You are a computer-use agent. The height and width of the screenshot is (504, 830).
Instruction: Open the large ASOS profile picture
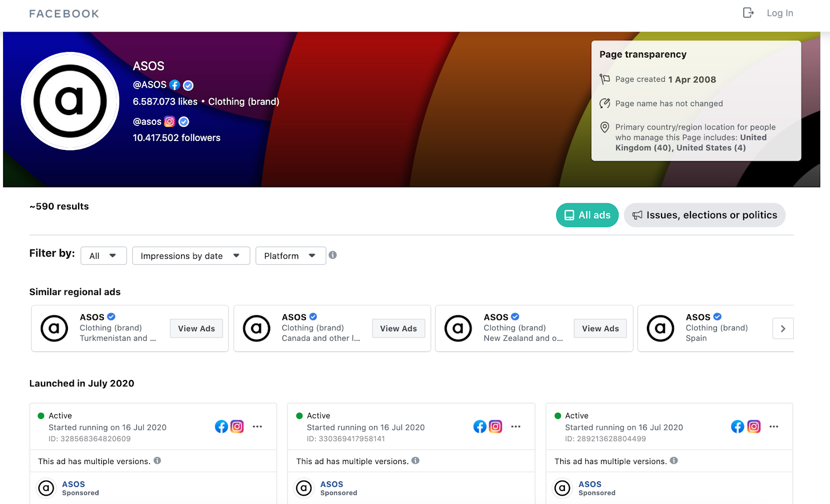(x=70, y=101)
